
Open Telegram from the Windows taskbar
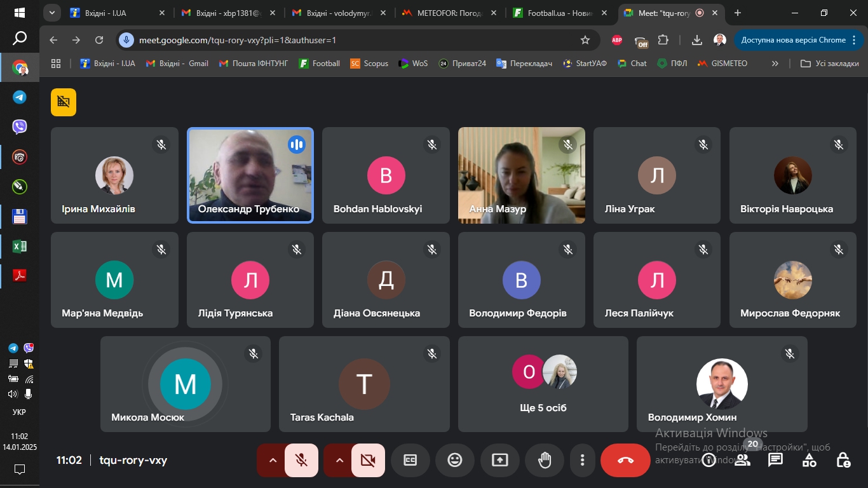click(x=20, y=97)
